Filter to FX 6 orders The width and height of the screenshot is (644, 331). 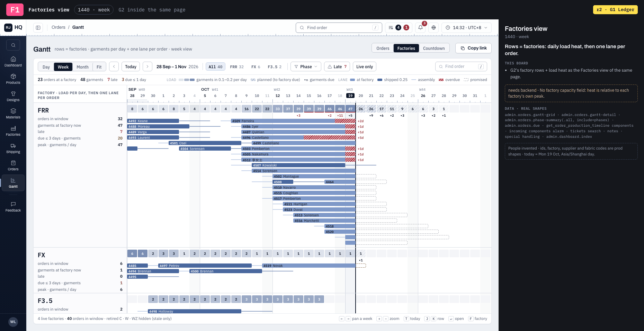[x=256, y=67]
